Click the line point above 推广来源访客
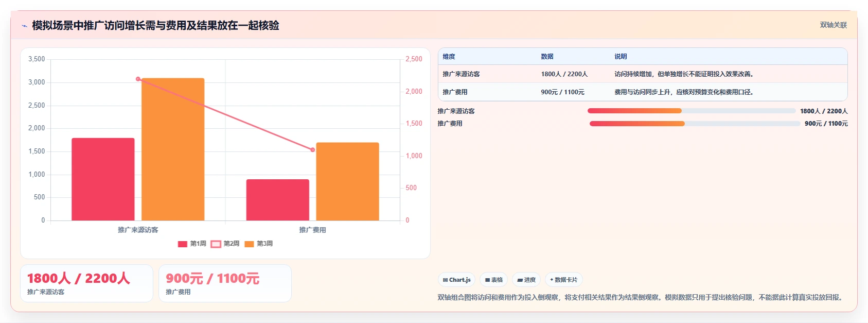The width and height of the screenshot is (868, 323). click(138, 79)
